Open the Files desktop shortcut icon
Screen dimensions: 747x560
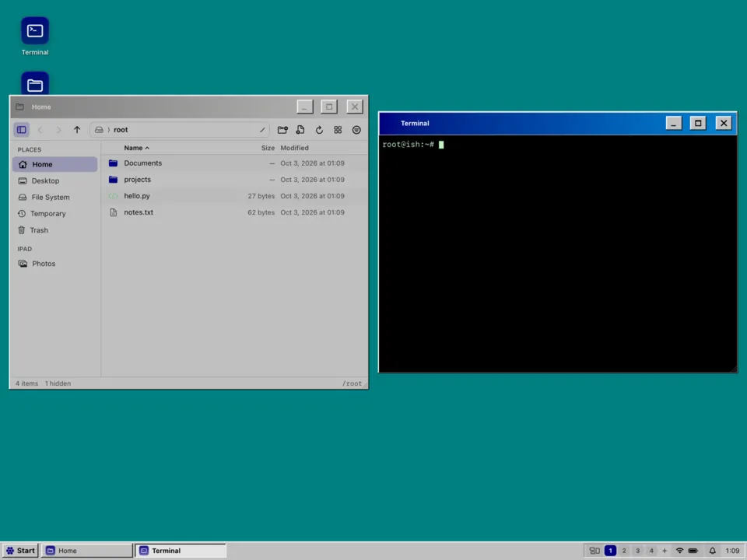[35, 84]
